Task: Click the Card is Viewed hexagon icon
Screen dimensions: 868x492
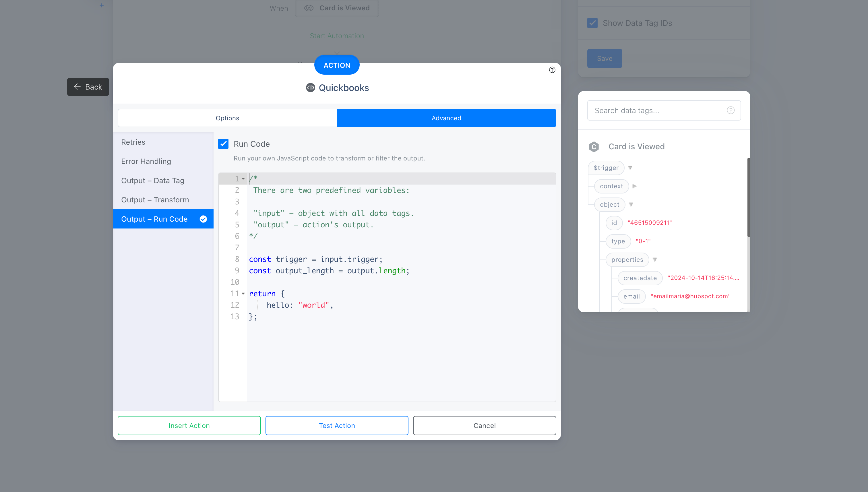Action: coord(594,147)
